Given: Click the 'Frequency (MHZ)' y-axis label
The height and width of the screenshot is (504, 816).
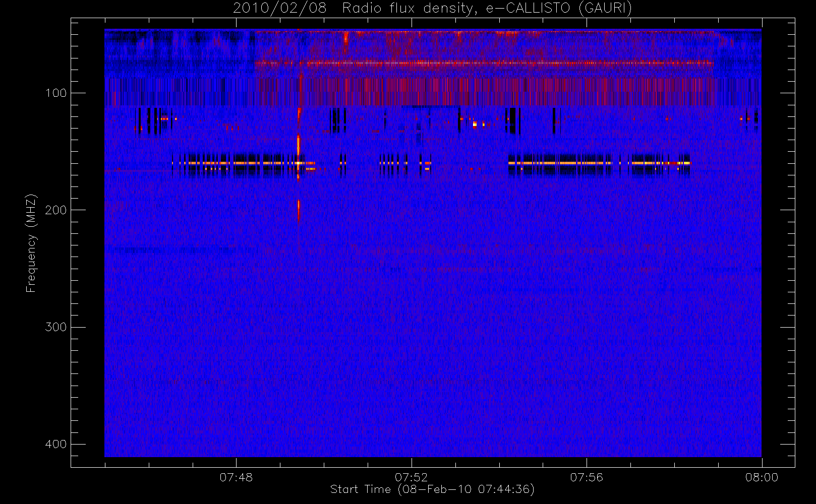Looking at the screenshot, I should point(31,243).
